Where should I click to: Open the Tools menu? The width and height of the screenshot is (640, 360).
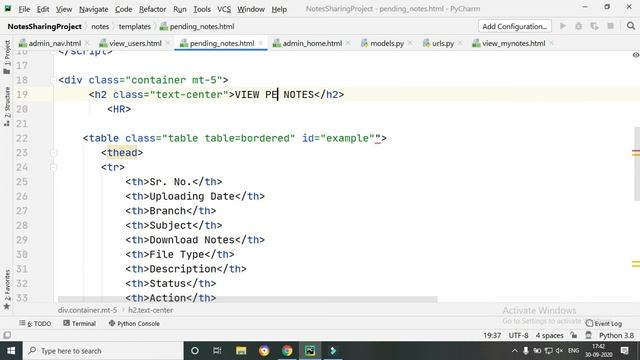pyautogui.click(x=202, y=9)
